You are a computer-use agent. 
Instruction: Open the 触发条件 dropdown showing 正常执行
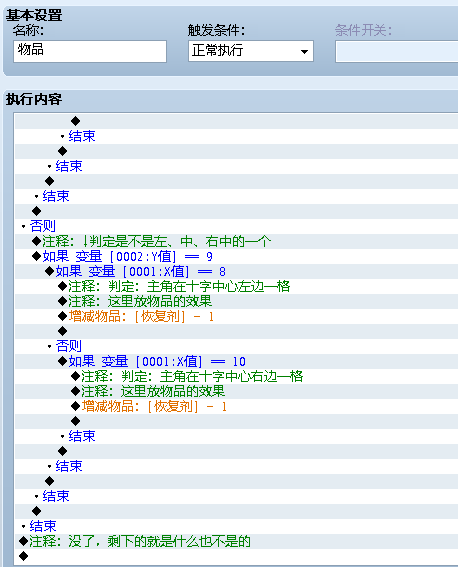(251, 51)
